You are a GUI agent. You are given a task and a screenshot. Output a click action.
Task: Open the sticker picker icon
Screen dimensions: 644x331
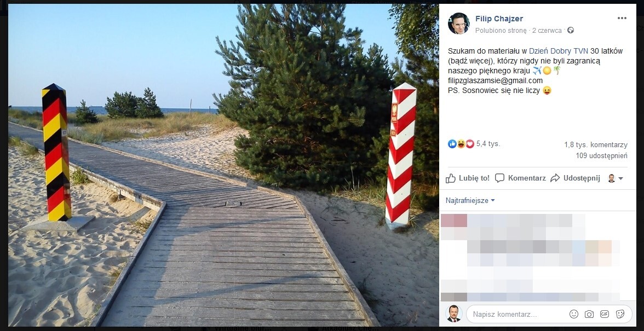pos(620,314)
